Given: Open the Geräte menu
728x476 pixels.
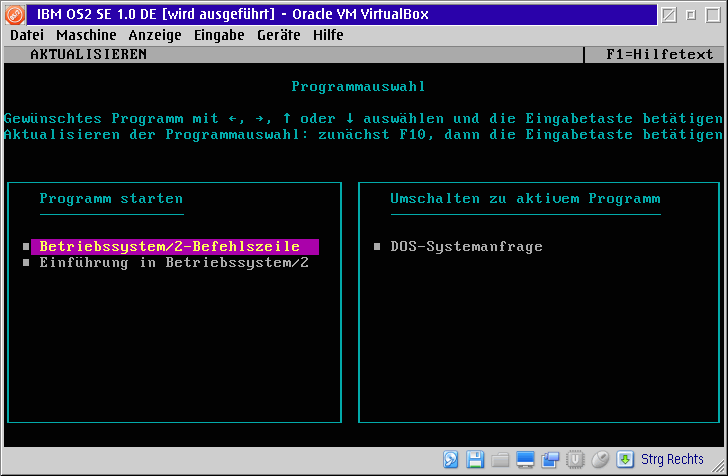Looking at the screenshot, I should (x=279, y=35).
